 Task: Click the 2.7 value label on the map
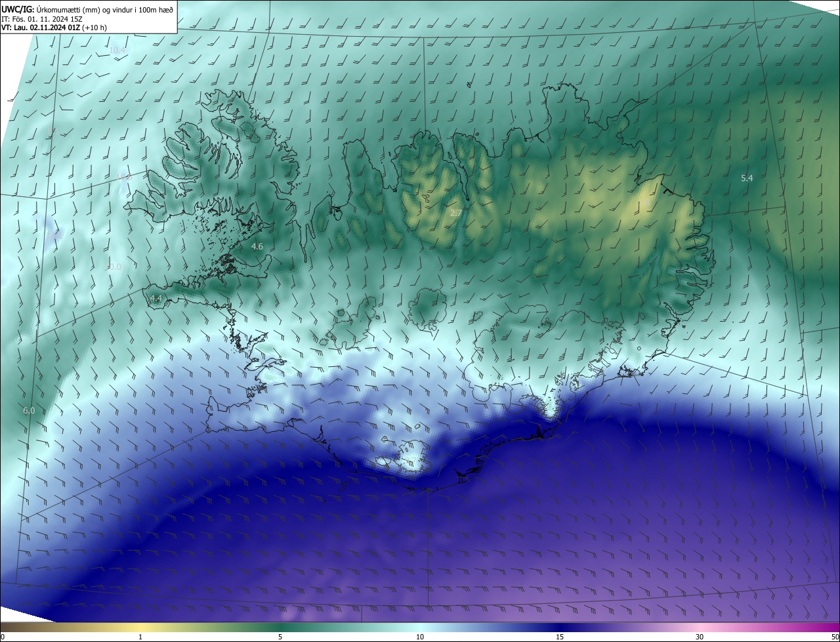coord(455,213)
